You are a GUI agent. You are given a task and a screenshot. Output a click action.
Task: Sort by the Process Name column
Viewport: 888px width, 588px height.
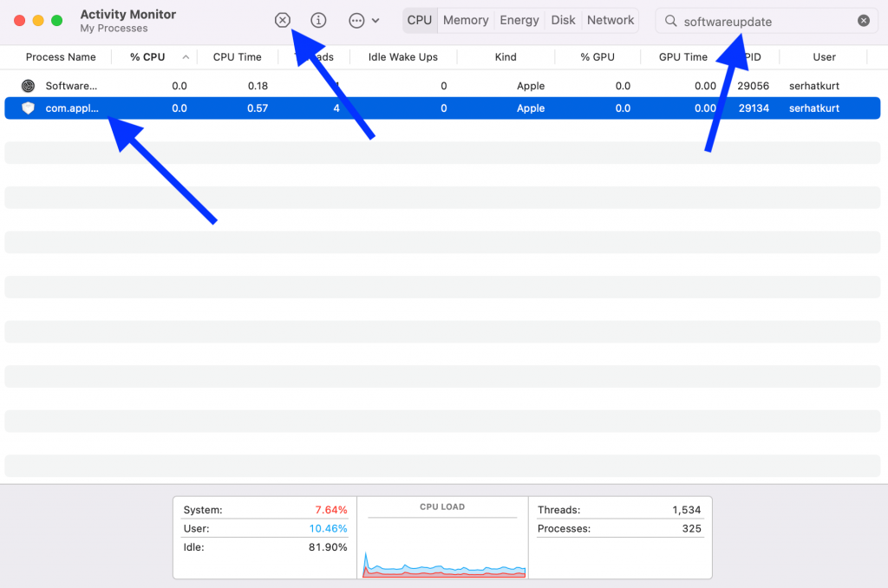coord(61,57)
